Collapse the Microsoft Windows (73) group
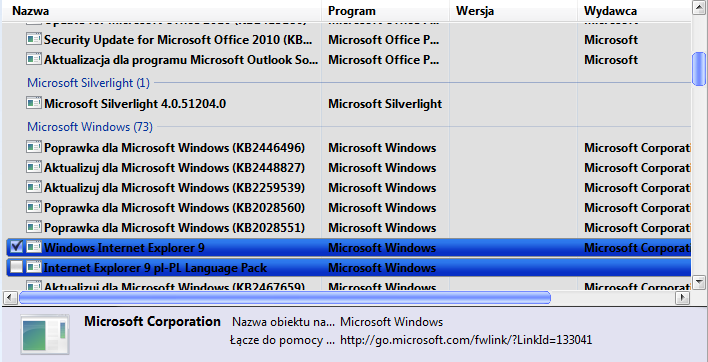708x362 pixels. [x=90, y=126]
